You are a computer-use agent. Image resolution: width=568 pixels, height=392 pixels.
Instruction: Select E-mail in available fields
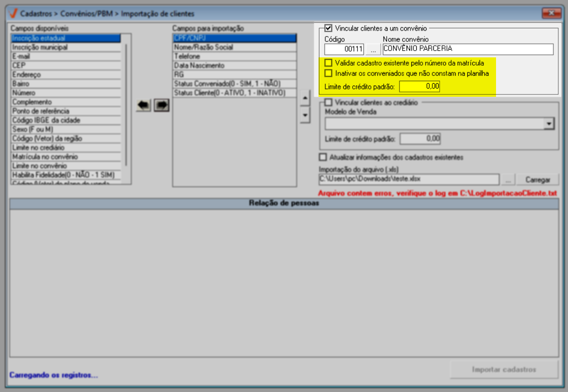pos(66,56)
